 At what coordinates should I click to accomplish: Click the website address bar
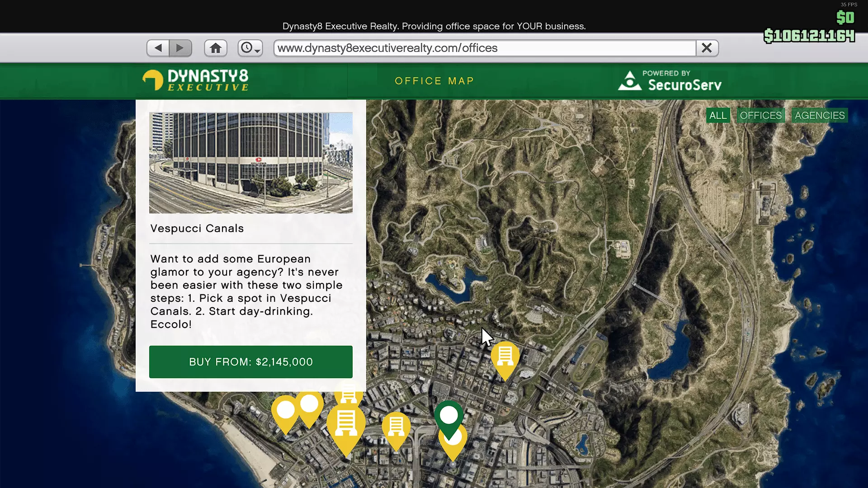click(484, 48)
